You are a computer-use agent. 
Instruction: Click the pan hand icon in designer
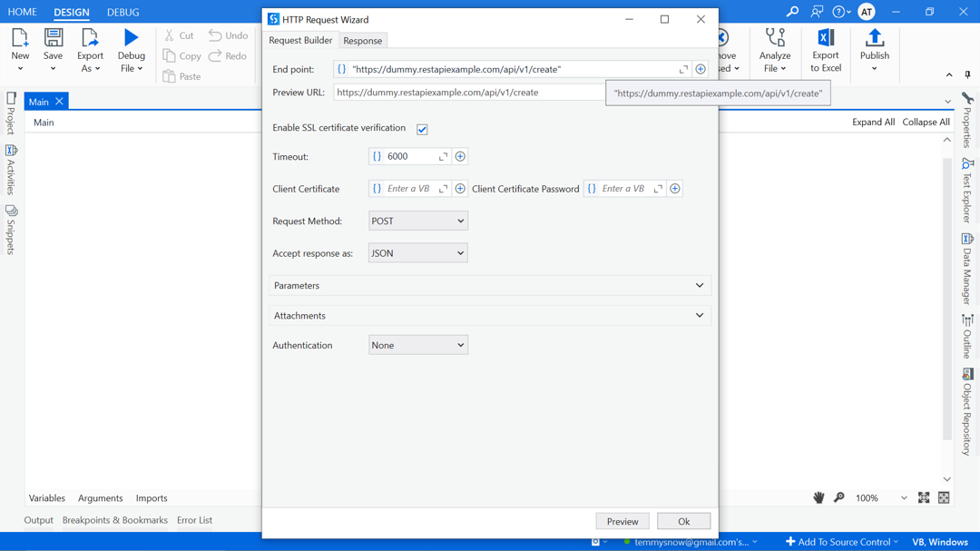(818, 497)
